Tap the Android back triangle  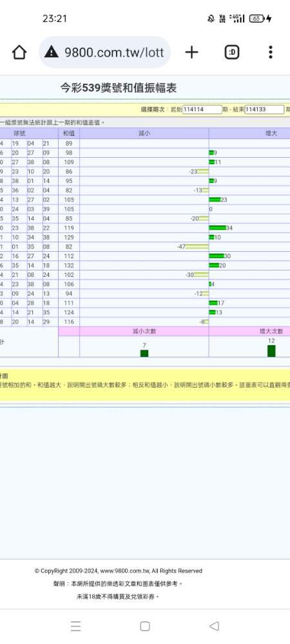(214, 626)
